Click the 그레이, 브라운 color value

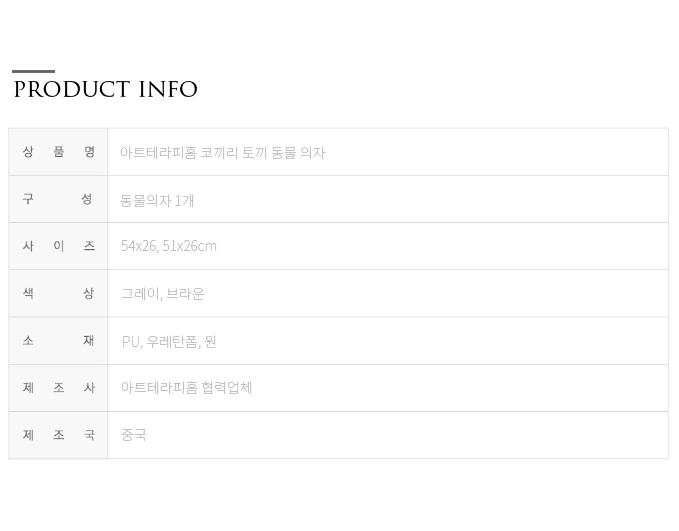pos(163,294)
